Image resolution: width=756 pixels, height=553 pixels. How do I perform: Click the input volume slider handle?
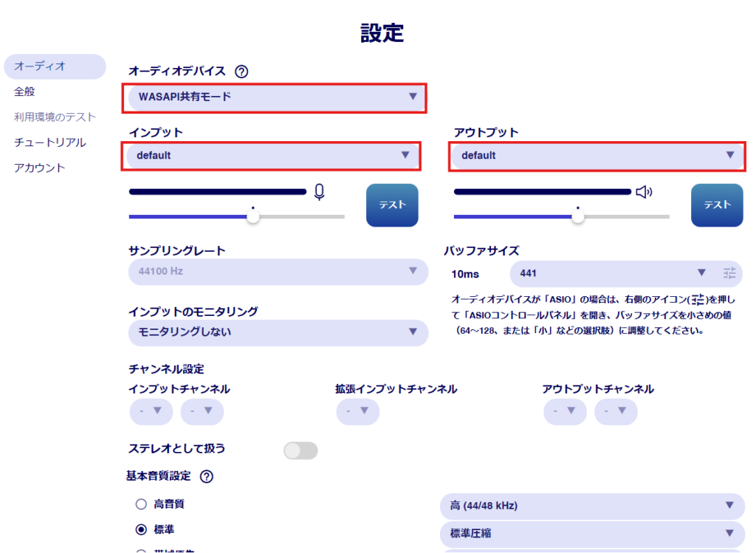tap(253, 217)
